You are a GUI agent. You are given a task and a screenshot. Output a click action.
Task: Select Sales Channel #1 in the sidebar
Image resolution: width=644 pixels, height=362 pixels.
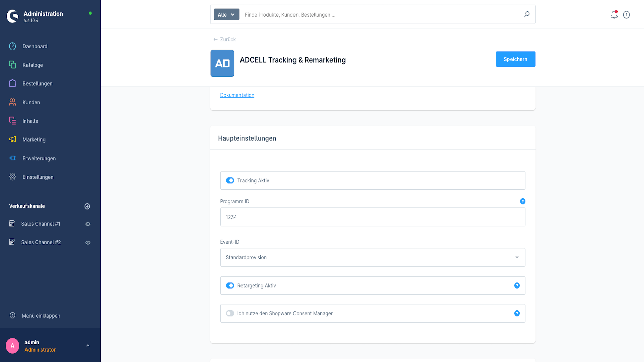(x=41, y=224)
